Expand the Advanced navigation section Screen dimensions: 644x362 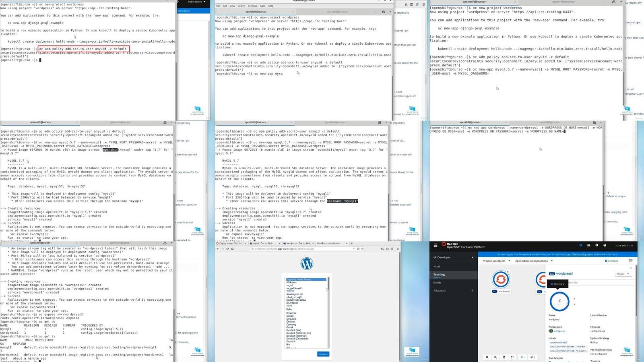click(x=454, y=290)
